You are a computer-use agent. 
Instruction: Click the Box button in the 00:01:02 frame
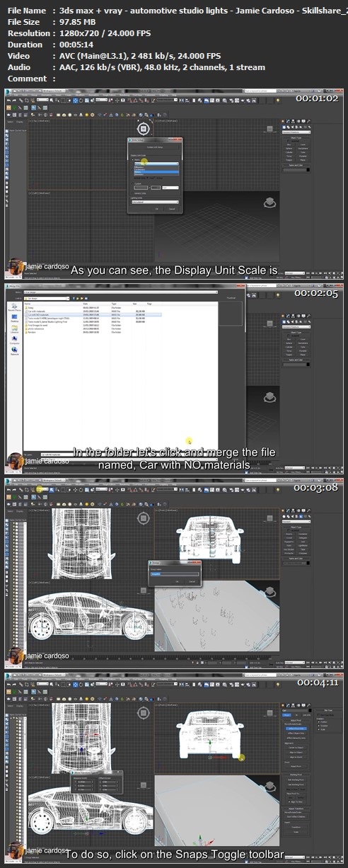289,144
